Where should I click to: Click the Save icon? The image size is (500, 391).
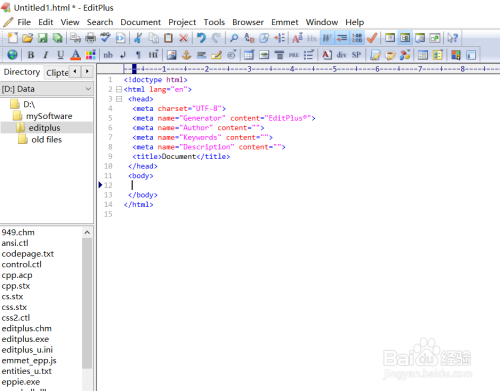tap(42, 38)
